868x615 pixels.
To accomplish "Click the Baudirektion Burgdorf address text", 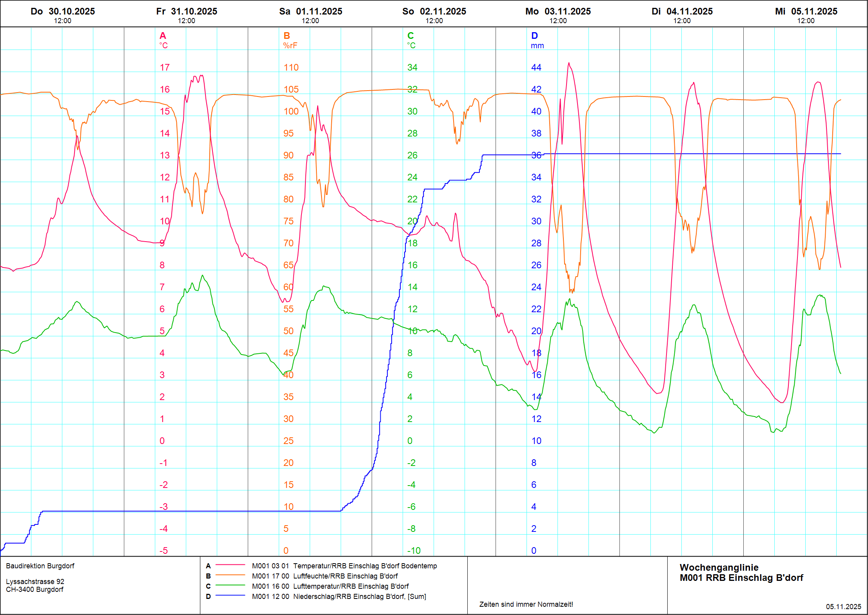I will coord(40,566).
